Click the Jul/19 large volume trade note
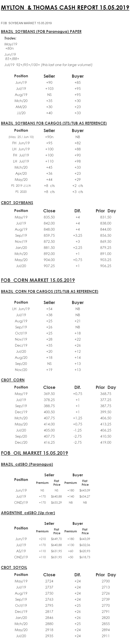The image size is (131, 644). pyautogui.click(x=48, y=65)
